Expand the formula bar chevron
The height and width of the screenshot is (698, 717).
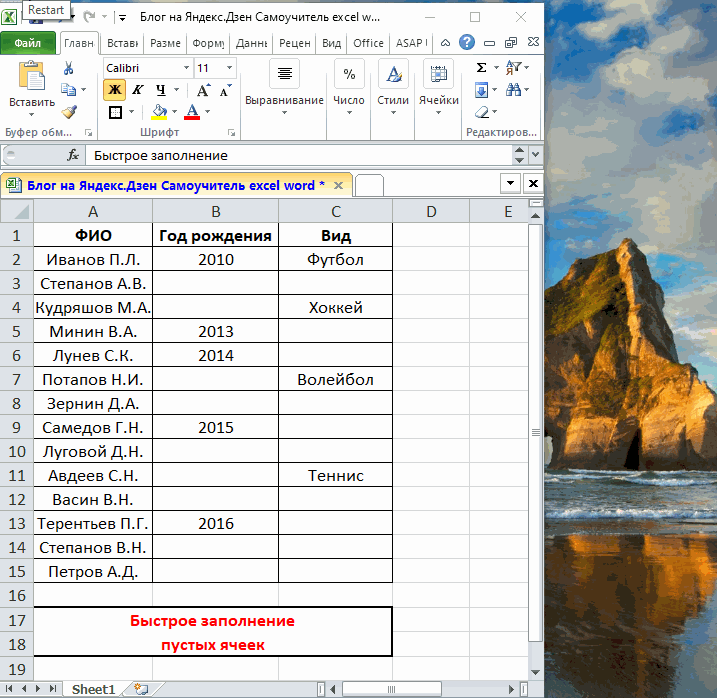pos(535,155)
